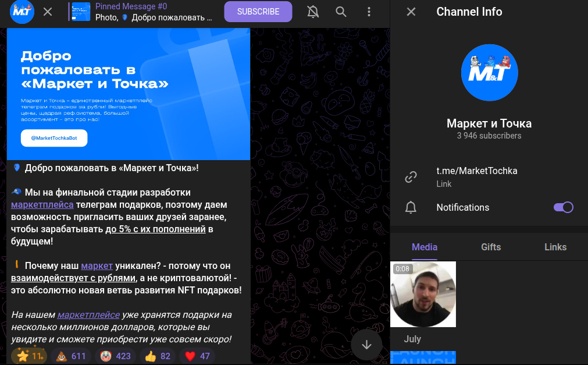Select the Media tab
588x365 pixels.
click(424, 247)
